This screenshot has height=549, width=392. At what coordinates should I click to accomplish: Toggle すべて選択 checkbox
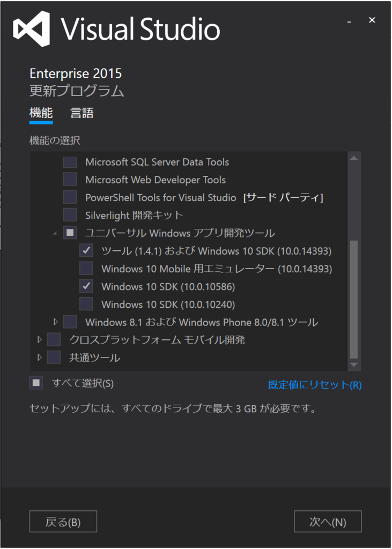click(36, 383)
